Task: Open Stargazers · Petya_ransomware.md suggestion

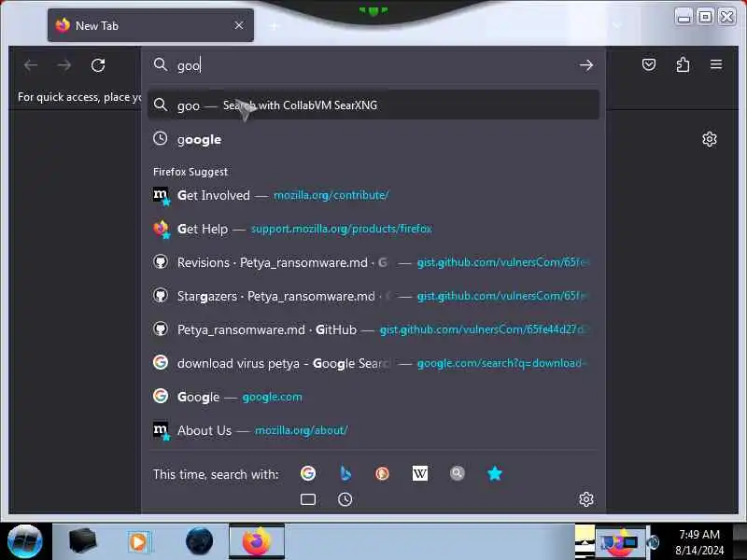Action: coord(373,296)
